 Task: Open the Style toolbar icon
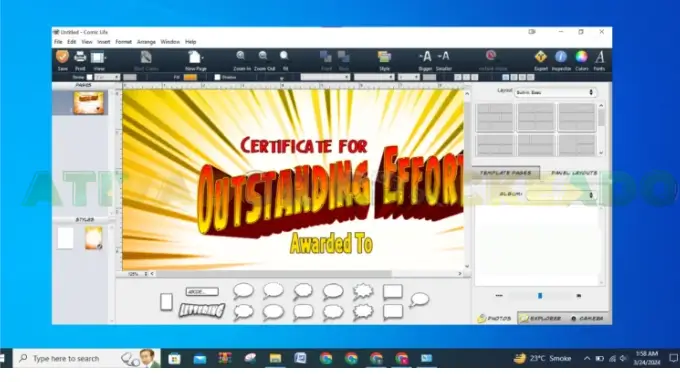click(384, 57)
